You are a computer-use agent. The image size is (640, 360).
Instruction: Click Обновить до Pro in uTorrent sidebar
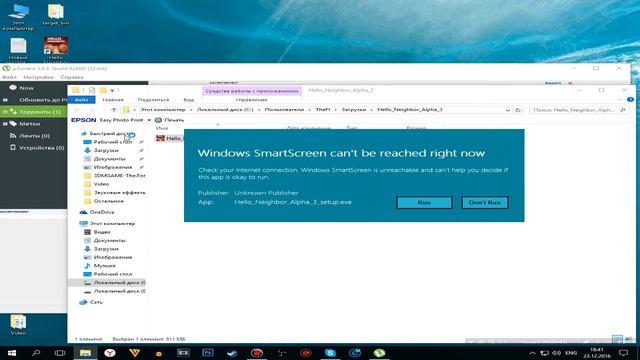pyautogui.click(x=42, y=100)
